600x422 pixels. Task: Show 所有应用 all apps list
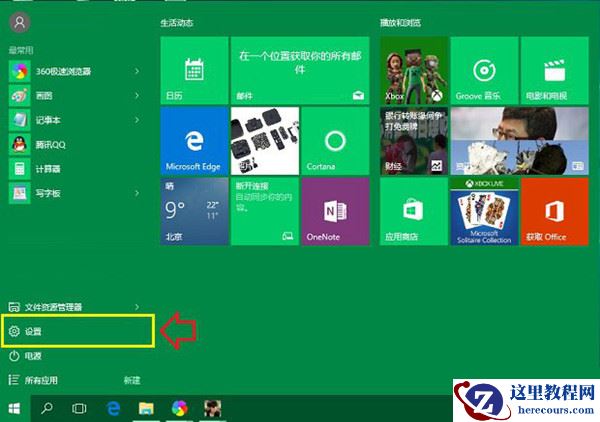pos(34,380)
